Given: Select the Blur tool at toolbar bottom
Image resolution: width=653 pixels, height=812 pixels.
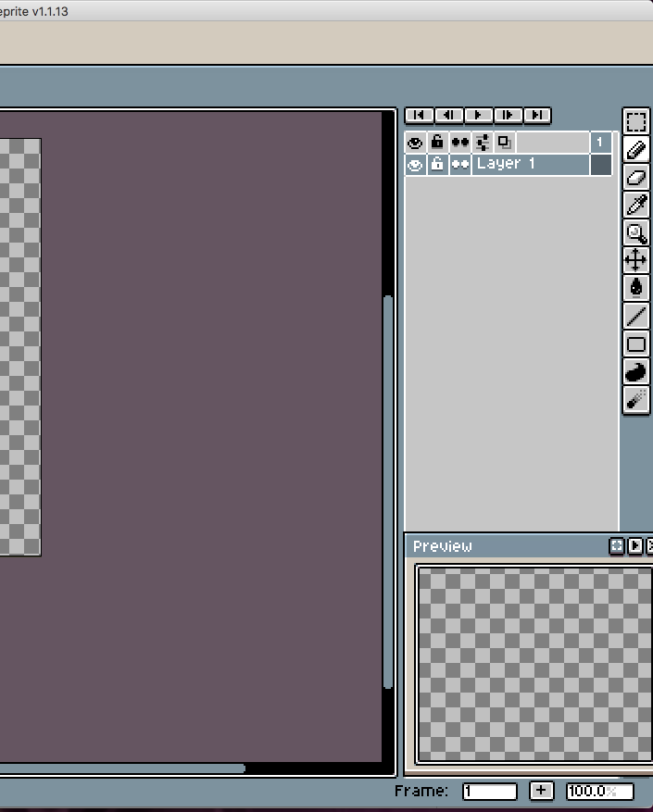Looking at the screenshot, I should tap(636, 400).
